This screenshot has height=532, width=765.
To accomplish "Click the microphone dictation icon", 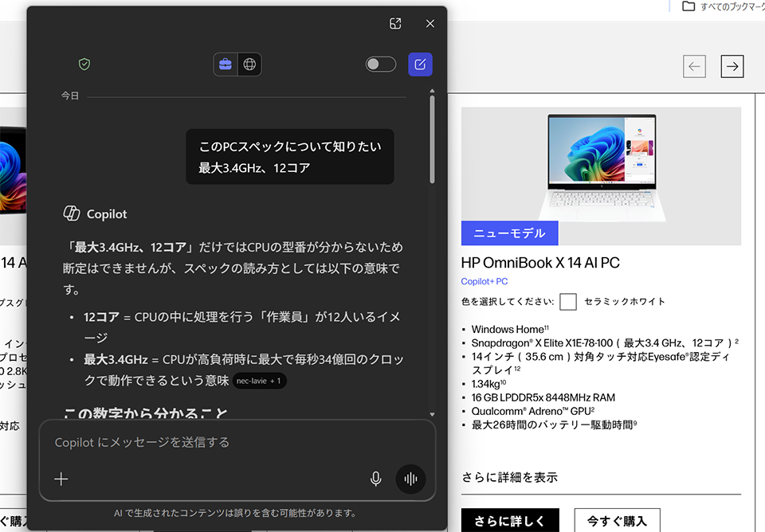I will (375, 479).
